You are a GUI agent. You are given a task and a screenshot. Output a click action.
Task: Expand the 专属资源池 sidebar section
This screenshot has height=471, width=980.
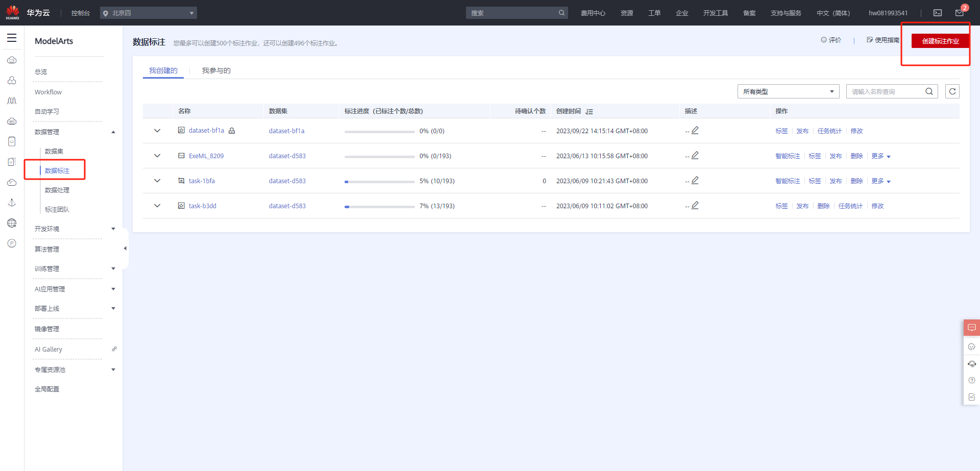pos(113,369)
